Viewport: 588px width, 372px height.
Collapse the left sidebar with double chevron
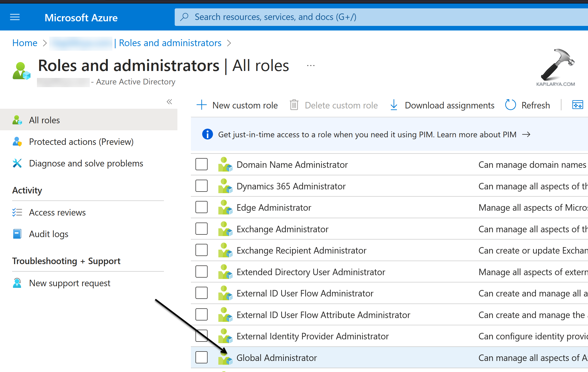169,102
